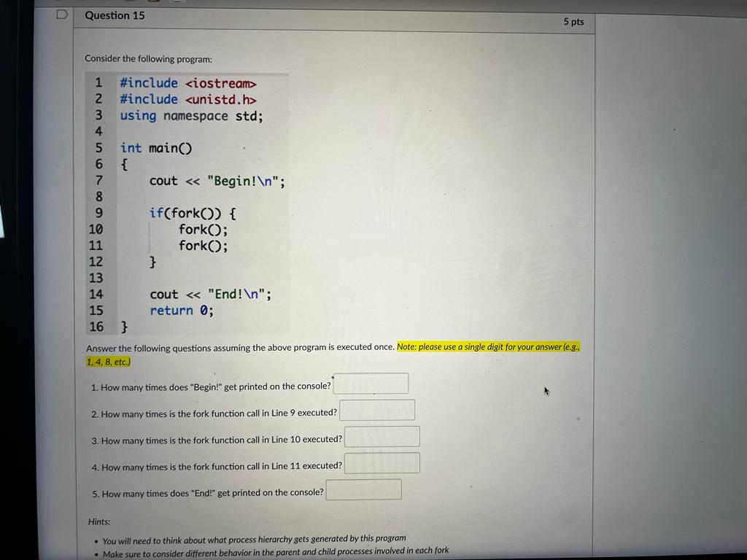Click the answer box for Line 11 fork count
Screen dimensions: 747x560
382,462
